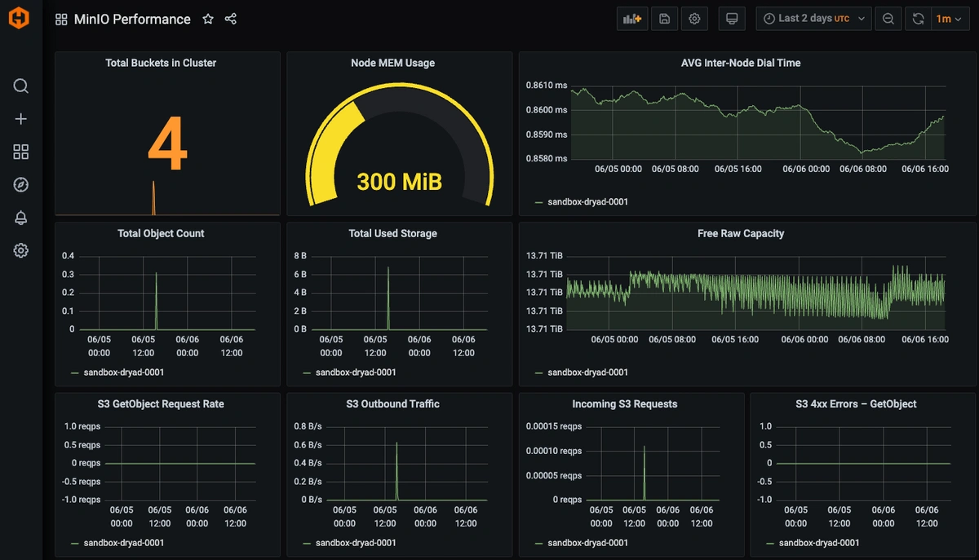Open the Grafana home logo
This screenshot has width=979, height=560.
click(x=19, y=18)
